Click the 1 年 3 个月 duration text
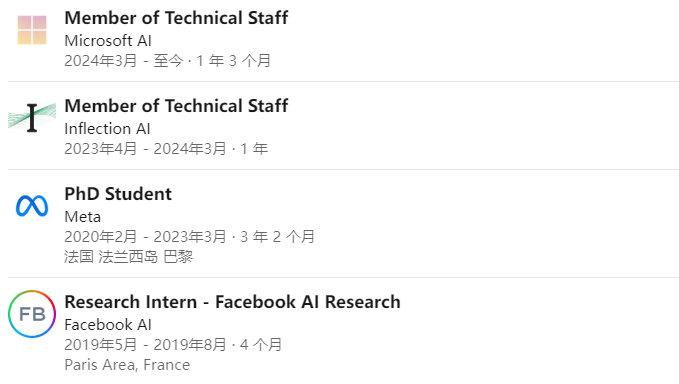Image resolution: width=679 pixels, height=384 pixels. point(234,61)
